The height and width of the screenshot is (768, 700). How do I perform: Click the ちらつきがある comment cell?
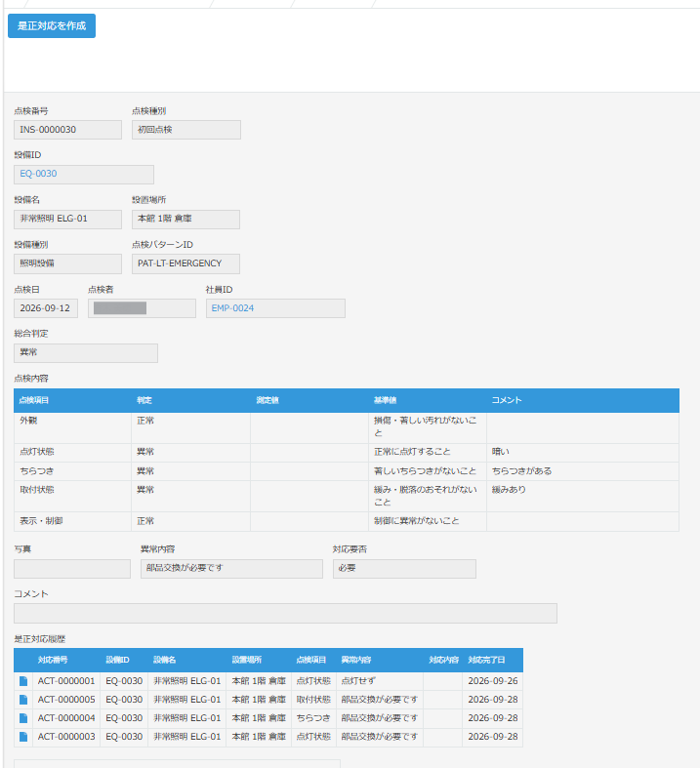click(x=583, y=471)
